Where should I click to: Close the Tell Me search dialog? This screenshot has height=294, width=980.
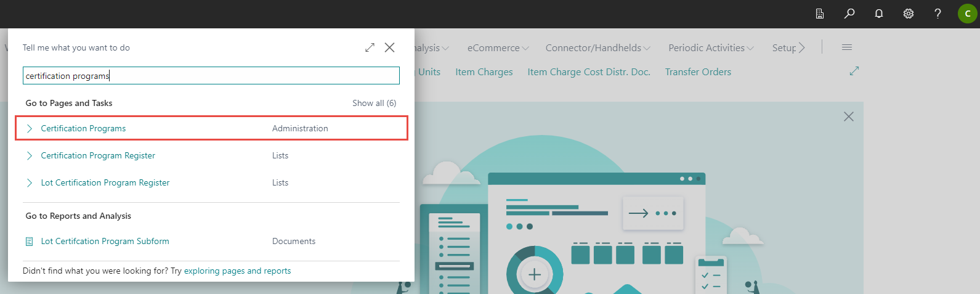click(x=389, y=47)
